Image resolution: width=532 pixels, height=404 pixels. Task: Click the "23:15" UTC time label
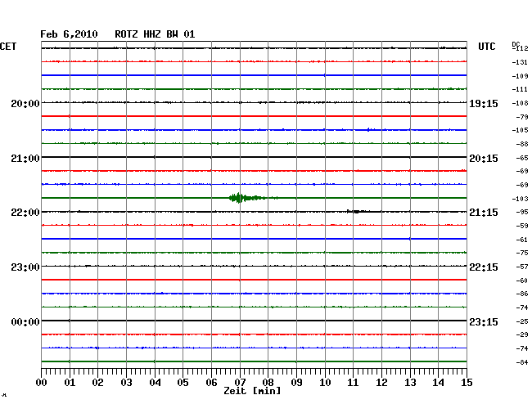pos(484,321)
